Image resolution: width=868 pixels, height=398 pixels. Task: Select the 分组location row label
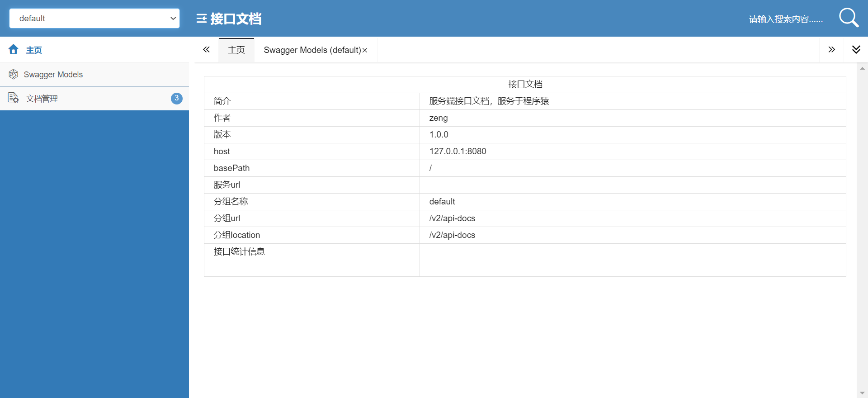[237, 235]
